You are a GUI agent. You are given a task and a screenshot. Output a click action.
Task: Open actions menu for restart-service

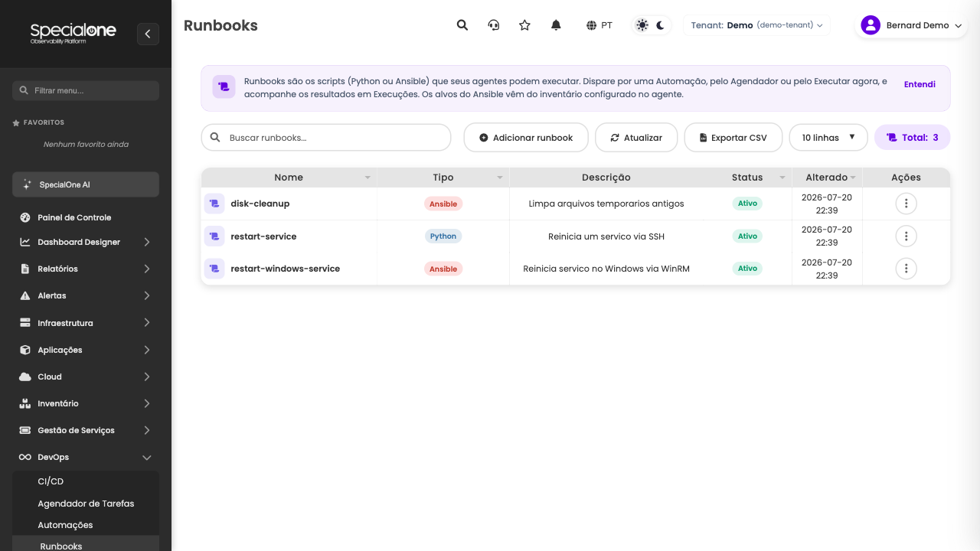[x=906, y=236]
